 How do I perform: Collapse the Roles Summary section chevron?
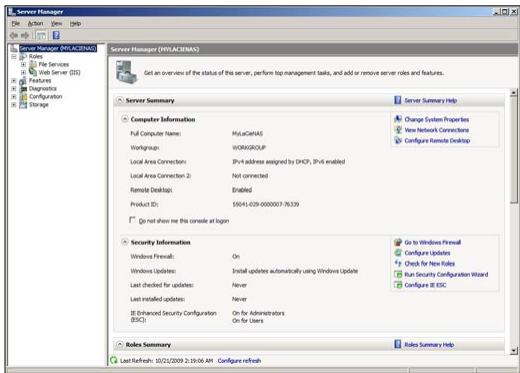[x=119, y=344]
